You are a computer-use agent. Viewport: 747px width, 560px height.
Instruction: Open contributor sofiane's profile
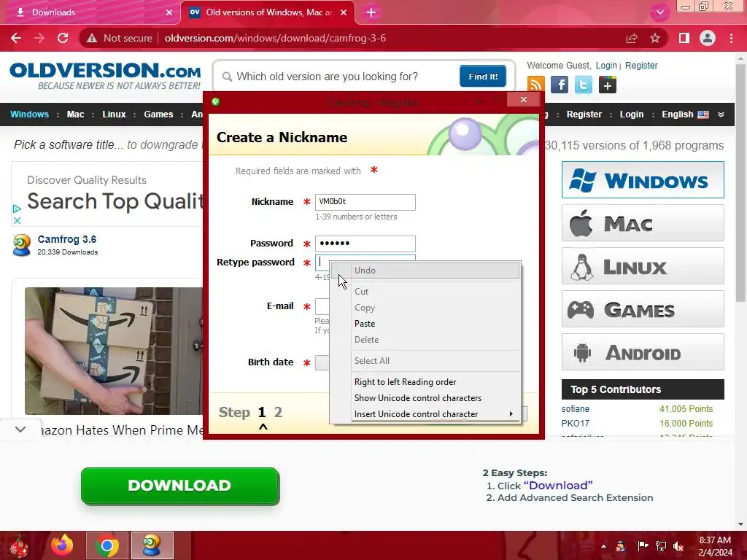575,408
